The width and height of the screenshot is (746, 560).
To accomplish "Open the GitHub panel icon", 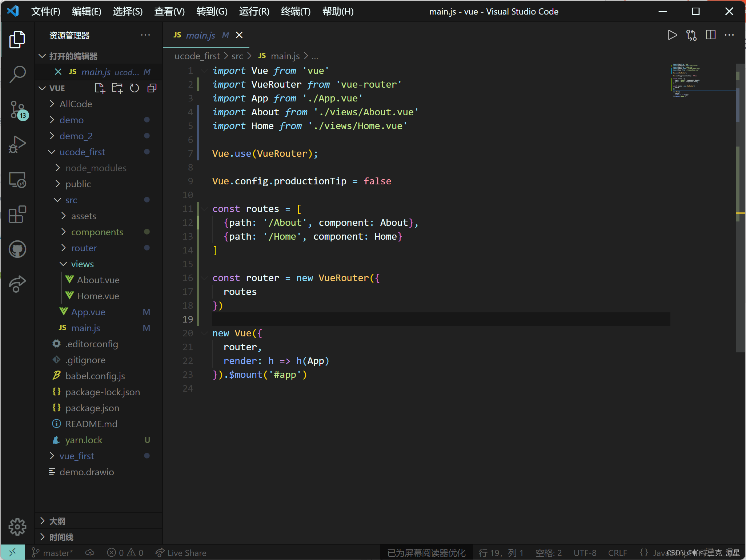I will point(17,249).
